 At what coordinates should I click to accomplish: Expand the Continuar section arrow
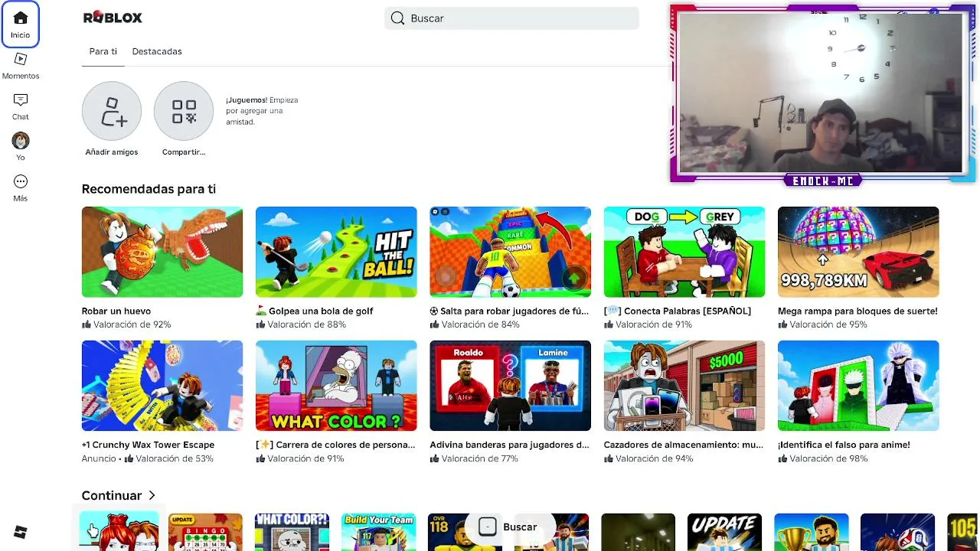[152, 496]
